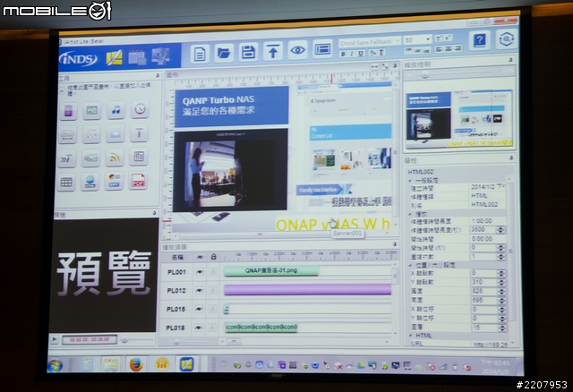Select the purple clip on PL012 track
Image resolution: width=573 pixels, height=392 pixels.
(x=307, y=289)
